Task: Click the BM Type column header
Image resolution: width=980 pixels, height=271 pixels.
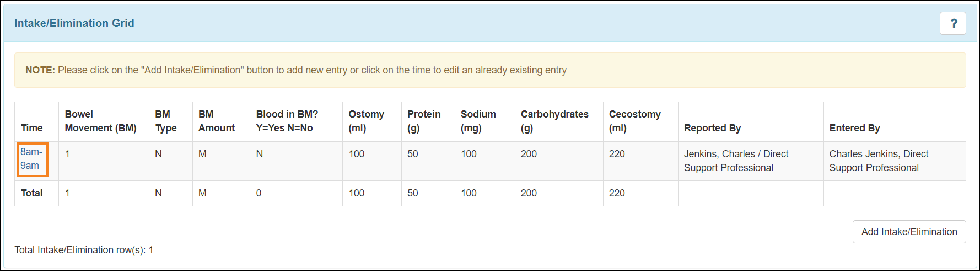Action: coord(166,121)
